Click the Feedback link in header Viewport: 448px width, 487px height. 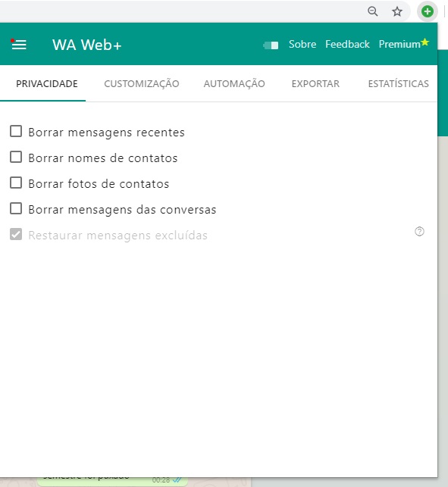[347, 44]
